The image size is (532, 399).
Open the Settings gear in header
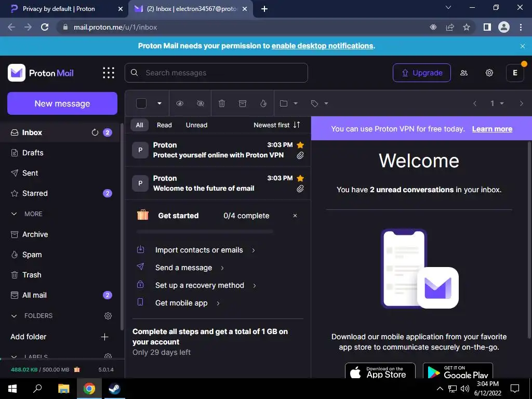coord(489,73)
